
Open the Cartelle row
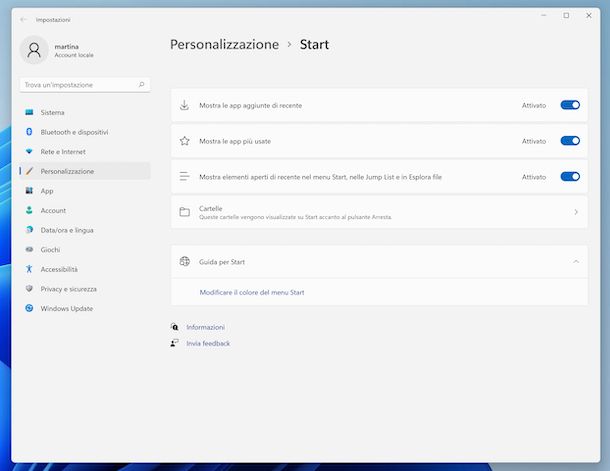tap(379, 212)
